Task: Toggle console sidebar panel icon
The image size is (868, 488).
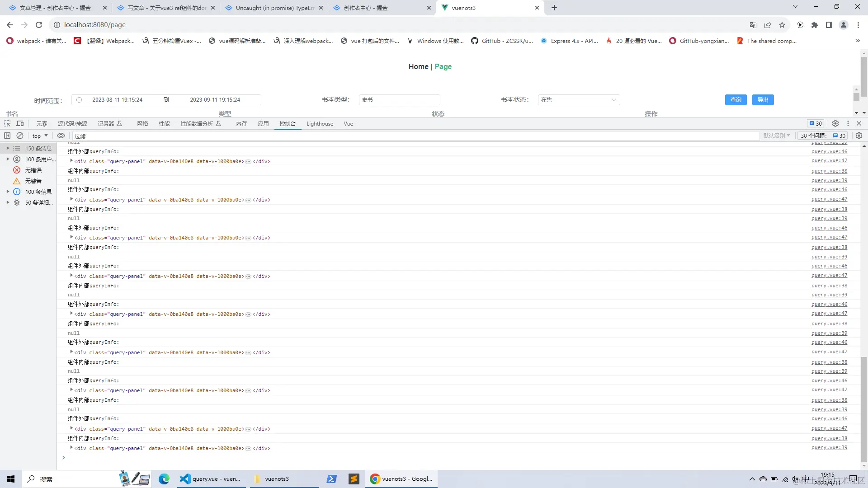Action: [x=7, y=136]
